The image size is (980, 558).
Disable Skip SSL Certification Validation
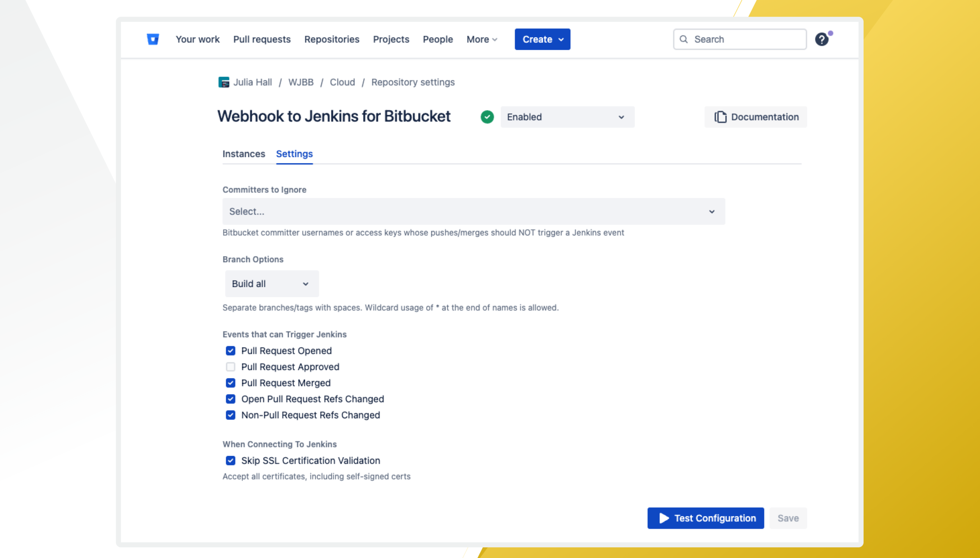click(x=230, y=460)
